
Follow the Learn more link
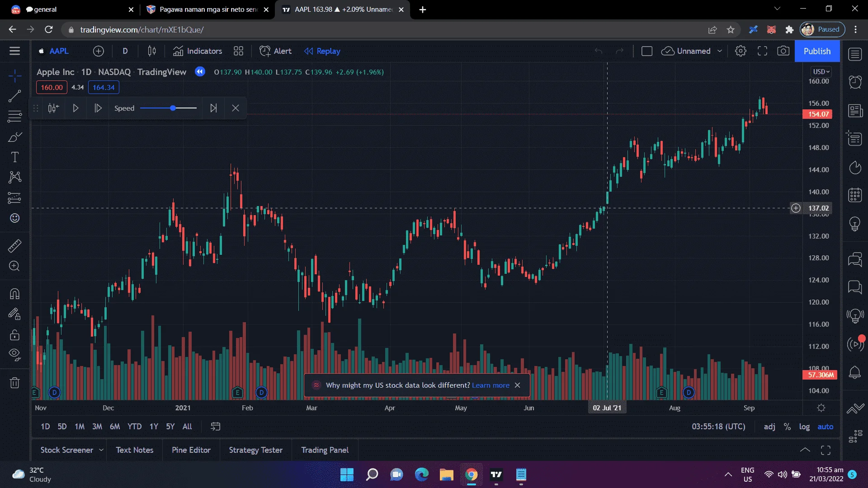click(x=491, y=385)
